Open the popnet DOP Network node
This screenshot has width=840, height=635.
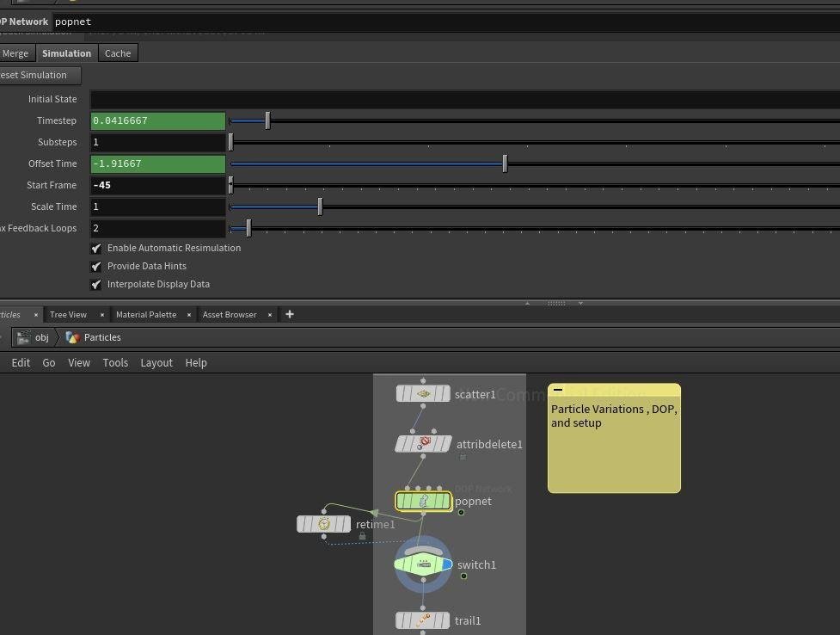(423, 501)
